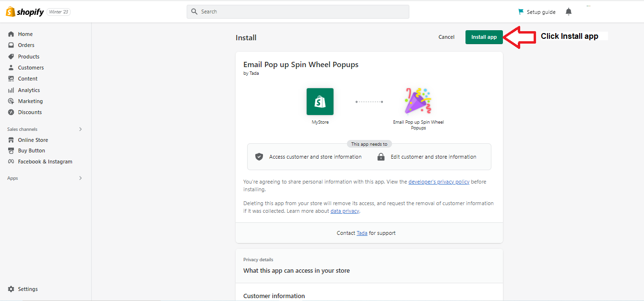The height and width of the screenshot is (301, 644).
Task: Open notifications bell icon
Action: pos(569,12)
